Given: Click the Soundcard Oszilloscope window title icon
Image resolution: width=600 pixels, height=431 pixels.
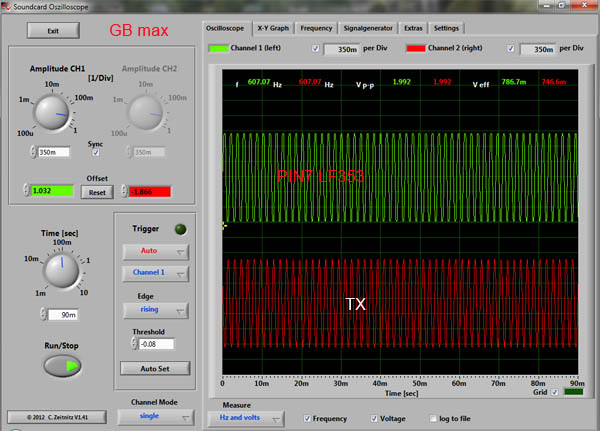Looking at the screenshot, I should [7, 7].
